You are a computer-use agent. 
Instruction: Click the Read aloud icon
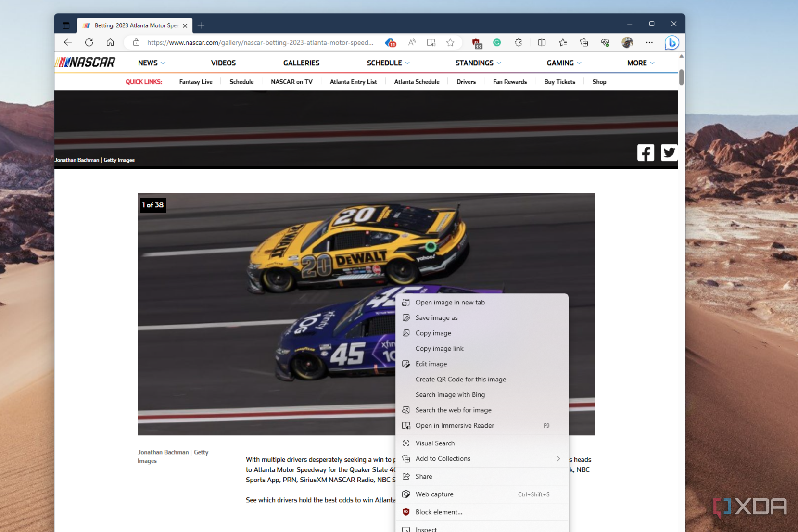(412, 42)
